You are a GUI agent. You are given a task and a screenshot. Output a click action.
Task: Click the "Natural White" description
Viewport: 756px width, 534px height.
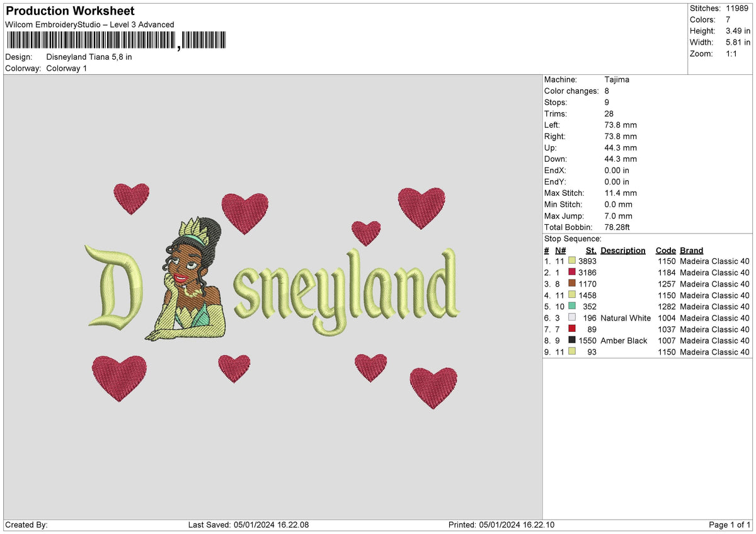[626, 318]
